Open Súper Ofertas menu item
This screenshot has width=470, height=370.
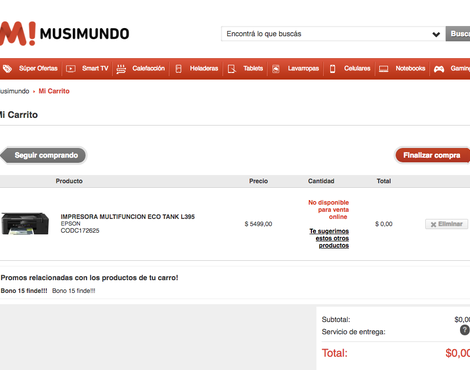pyautogui.click(x=38, y=68)
